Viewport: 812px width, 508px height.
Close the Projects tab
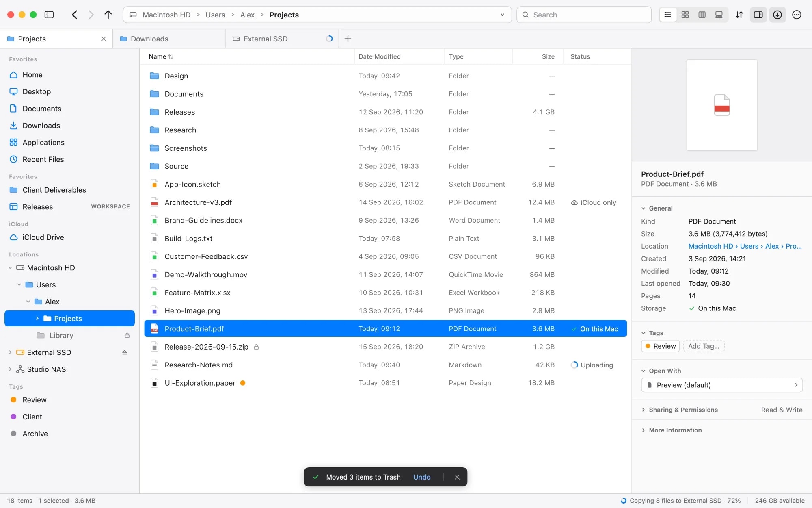pos(104,39)
